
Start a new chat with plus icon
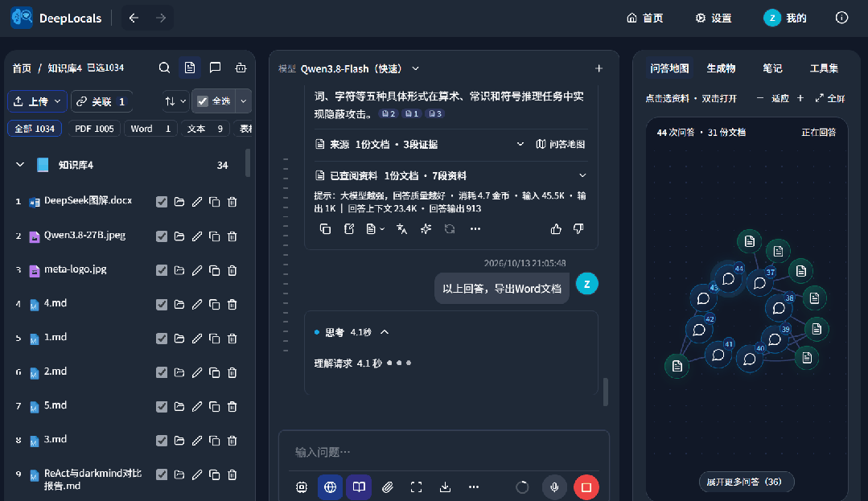point(599,68)
